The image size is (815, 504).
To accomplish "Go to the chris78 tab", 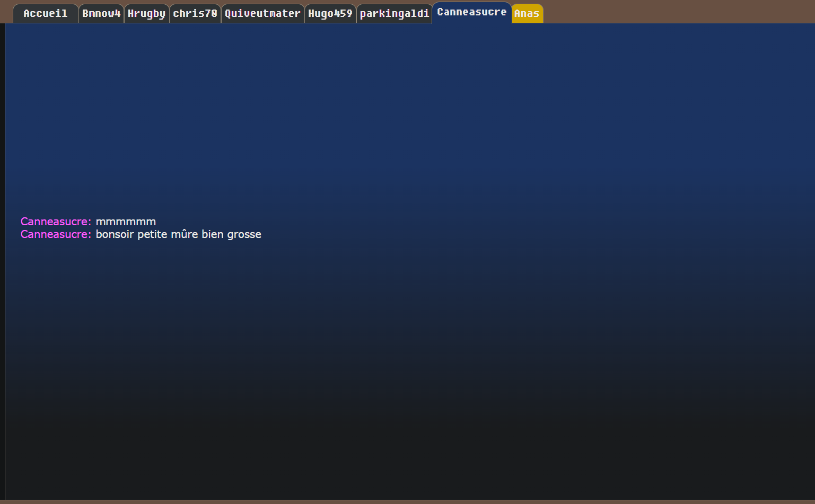I will 195,14.
